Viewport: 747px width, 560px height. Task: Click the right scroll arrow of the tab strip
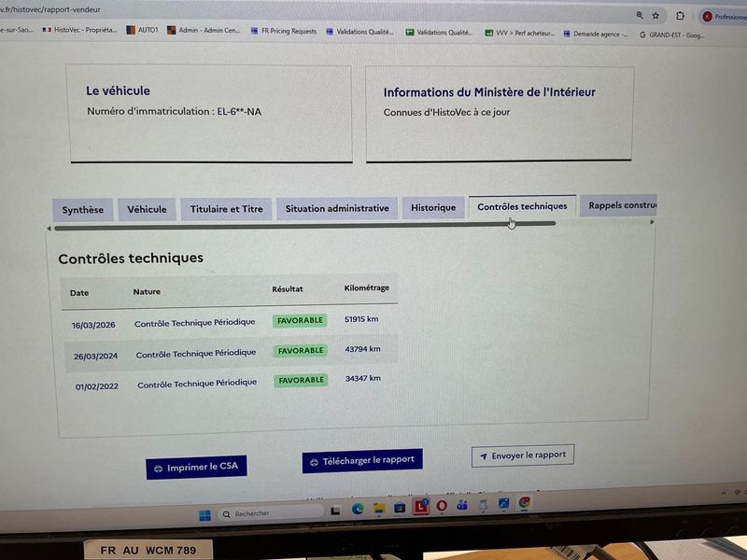tap(652, 222)
